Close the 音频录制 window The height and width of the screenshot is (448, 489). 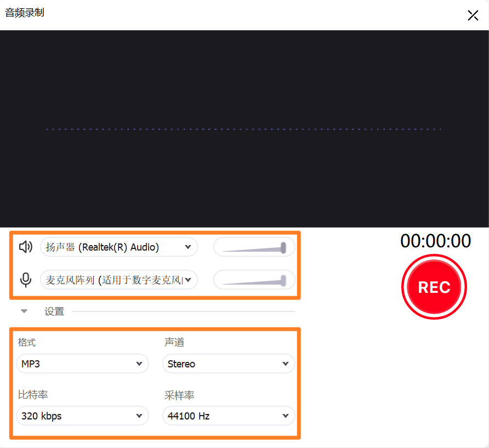point(473,15)
